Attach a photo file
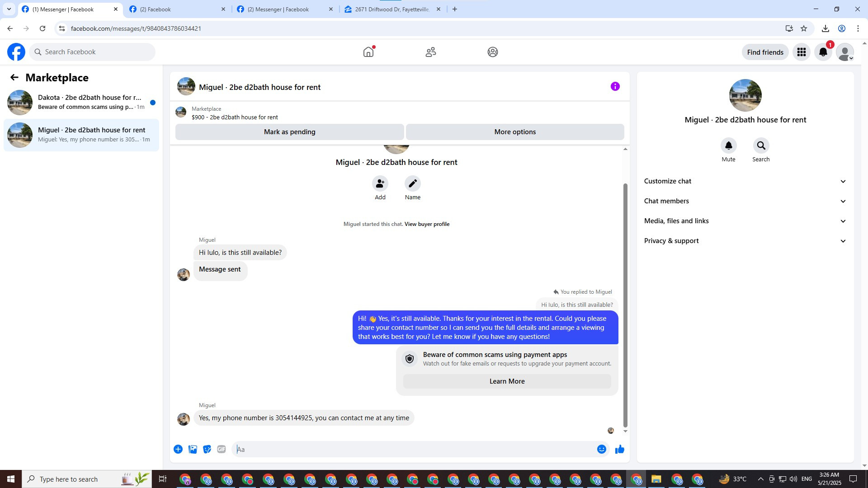868x488 pixels. coord(193,449)
